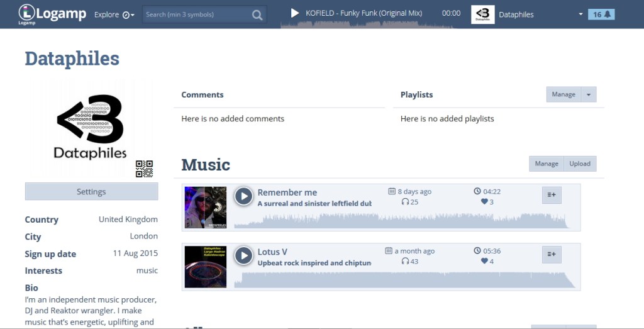Open notifications bell showing 16
Viewport: 644px width, 329px height.
click(601, 14)
